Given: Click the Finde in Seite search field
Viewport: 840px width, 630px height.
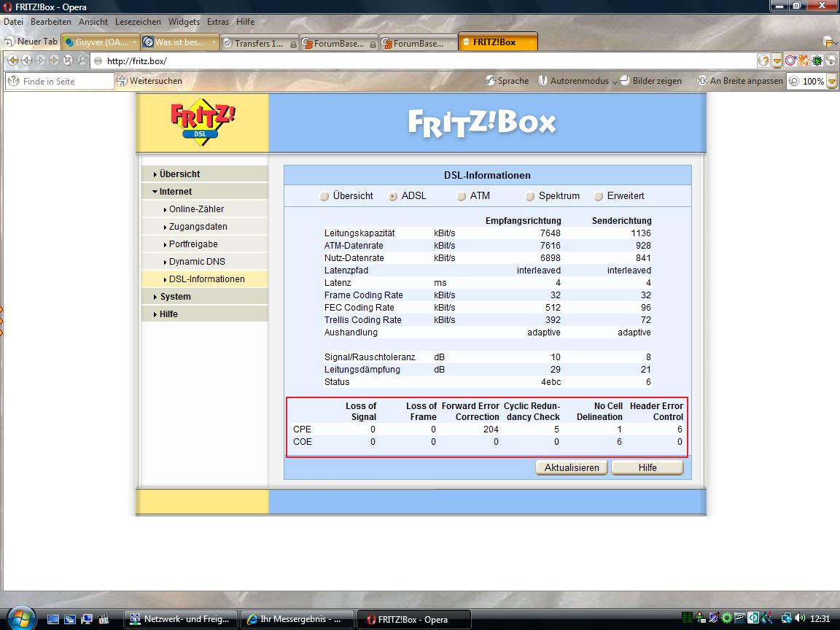Looking at the screenshot, I should tap(60, 82).
